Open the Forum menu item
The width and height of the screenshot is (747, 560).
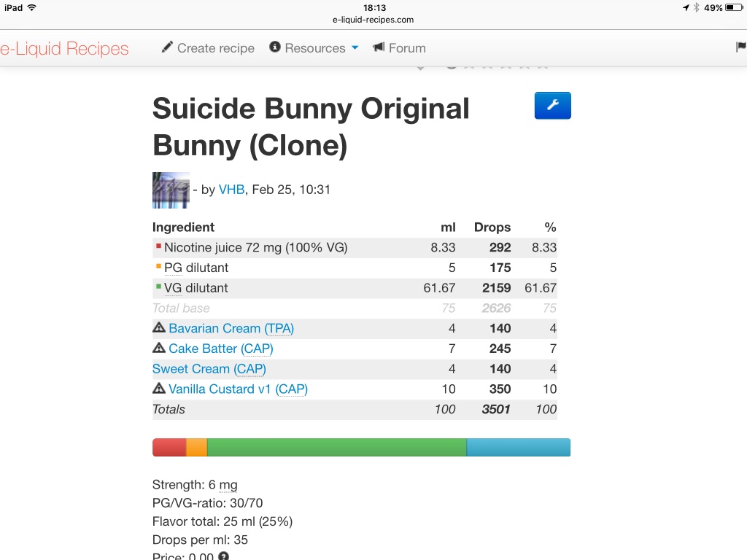click(407, 48)
